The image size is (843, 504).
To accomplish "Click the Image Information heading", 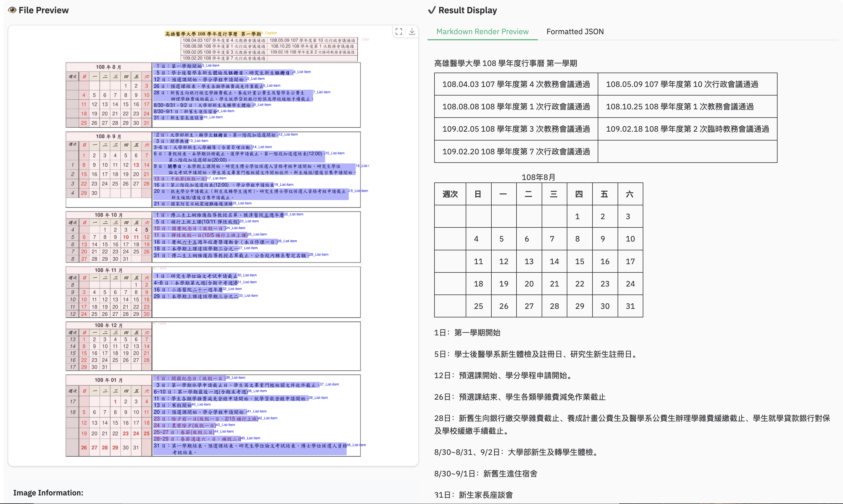I will (x=48, y=492).
